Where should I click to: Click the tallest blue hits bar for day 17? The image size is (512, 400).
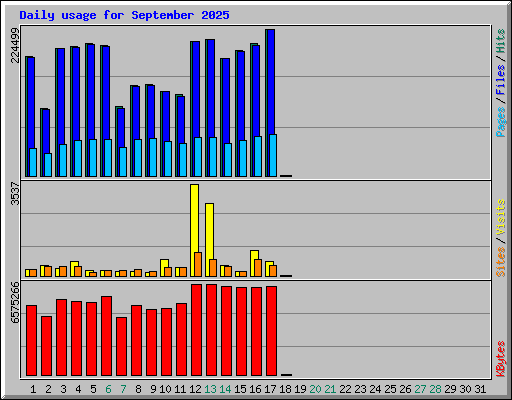click(271, 82)
